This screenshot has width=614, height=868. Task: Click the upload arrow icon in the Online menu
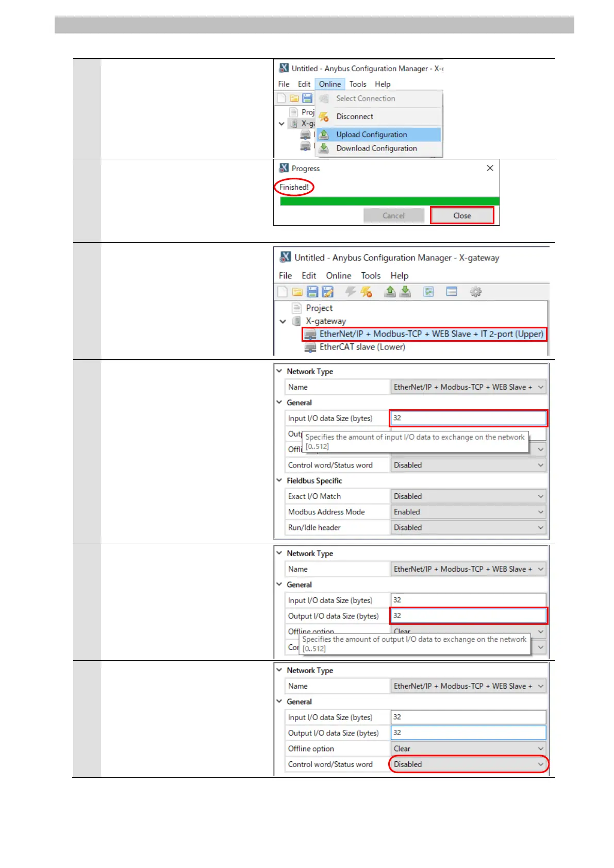(x=324, y=135)
